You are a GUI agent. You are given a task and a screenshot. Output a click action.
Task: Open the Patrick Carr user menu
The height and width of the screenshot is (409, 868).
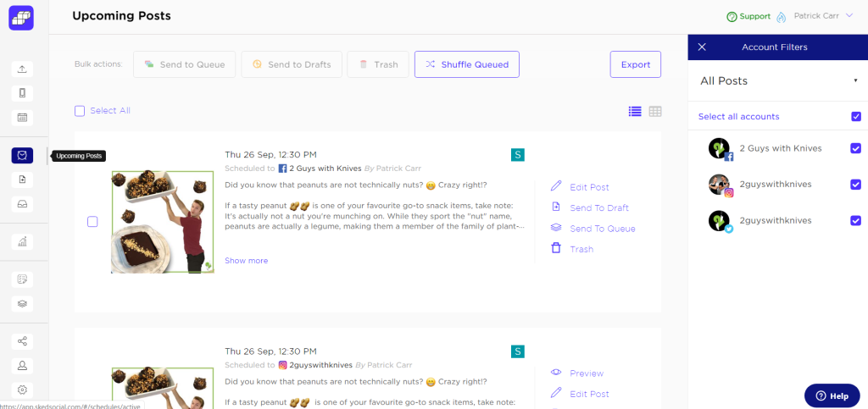point(822,16)
